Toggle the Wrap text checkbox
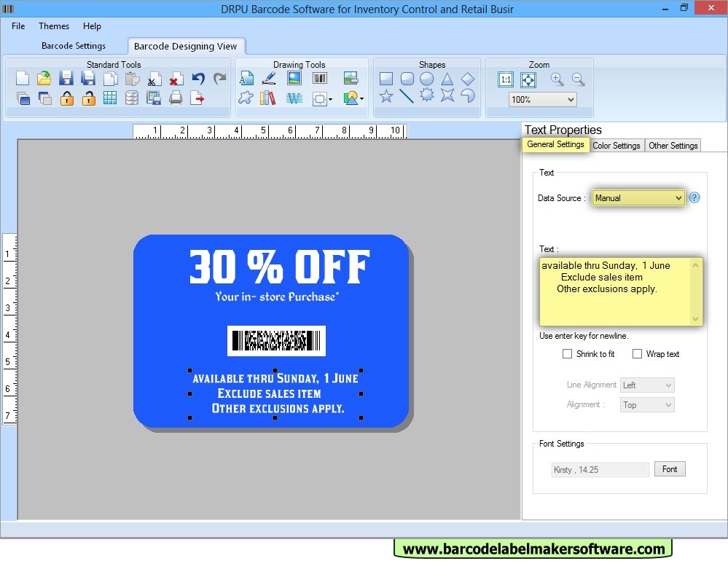The width and height of the screenshot is (728, 561). tap(637, 354)
